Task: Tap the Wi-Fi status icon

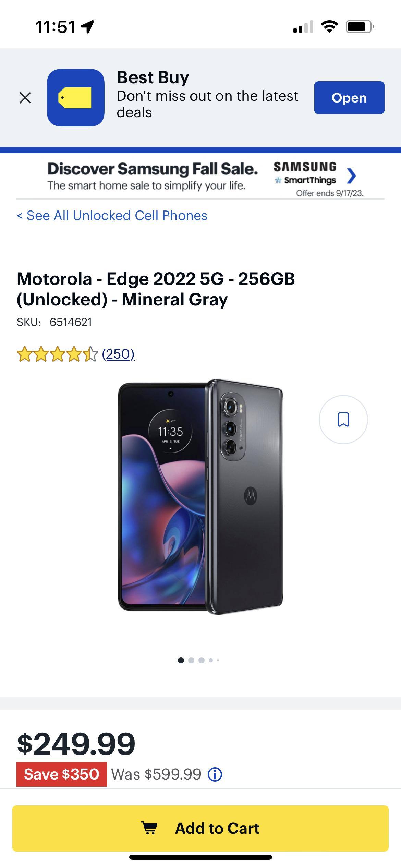Action: [329, 27]
